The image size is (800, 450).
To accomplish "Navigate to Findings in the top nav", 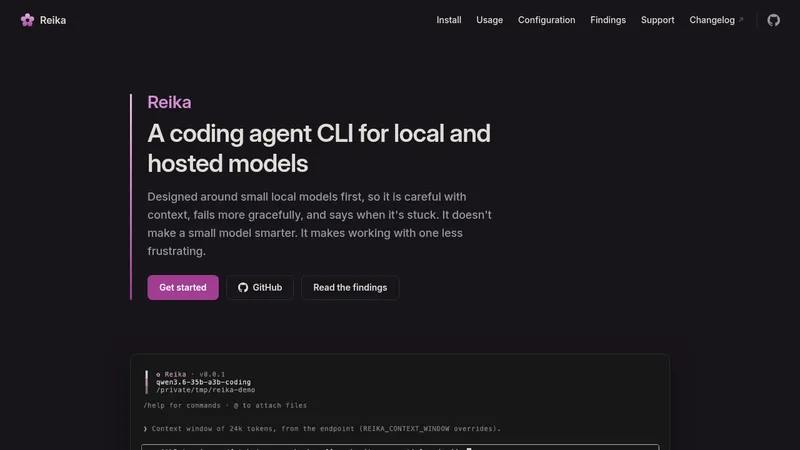I will click(608, 20).
